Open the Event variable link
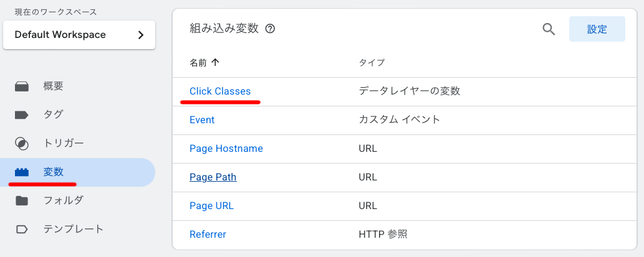 (x=202, y=120)
